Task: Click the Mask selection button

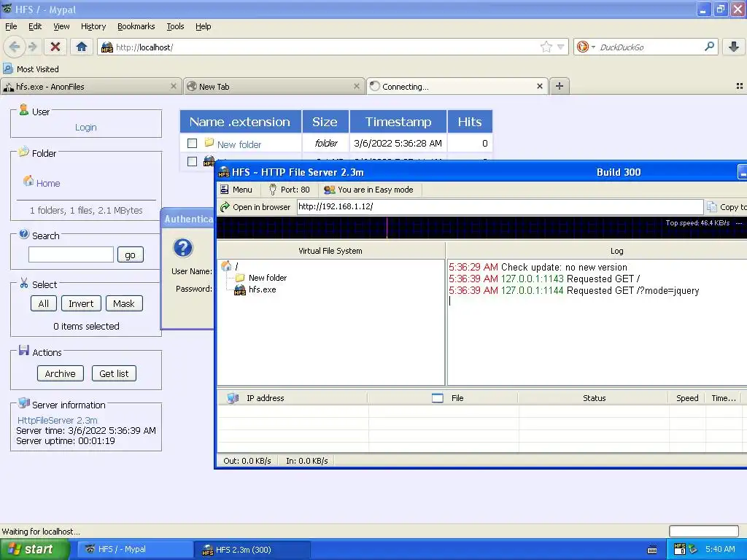Action: point(124,303)
